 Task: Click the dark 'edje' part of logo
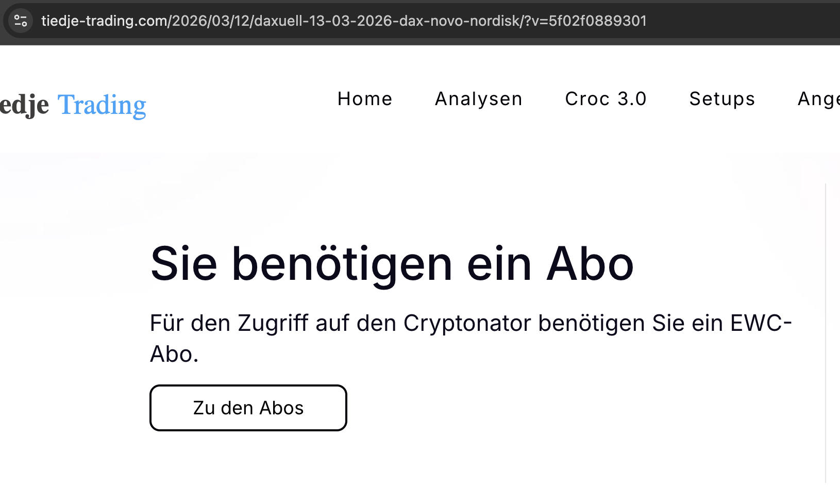pyautogui.click(x=24, y=105)
